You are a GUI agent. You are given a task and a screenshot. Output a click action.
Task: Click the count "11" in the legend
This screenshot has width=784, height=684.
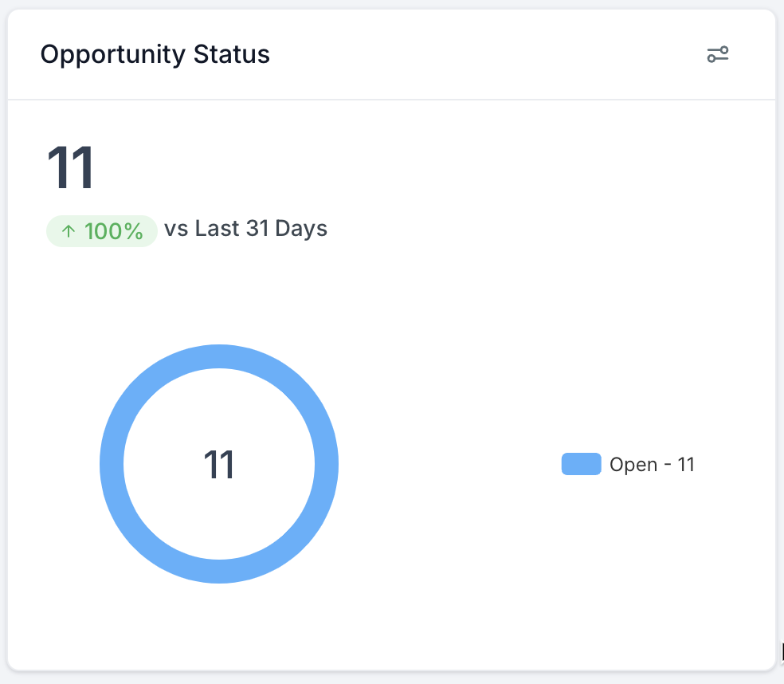[x=686, y=465]
